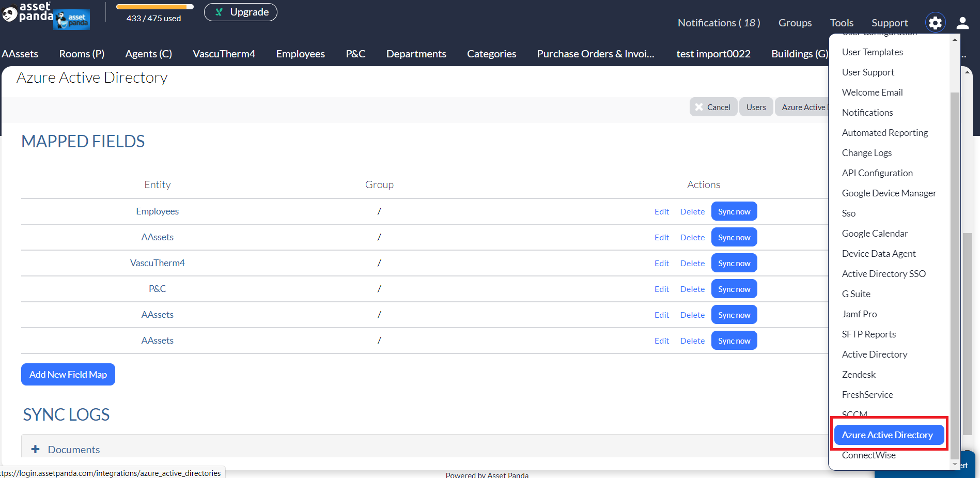Go to the Buildings (G) tab

coord(800,54)
